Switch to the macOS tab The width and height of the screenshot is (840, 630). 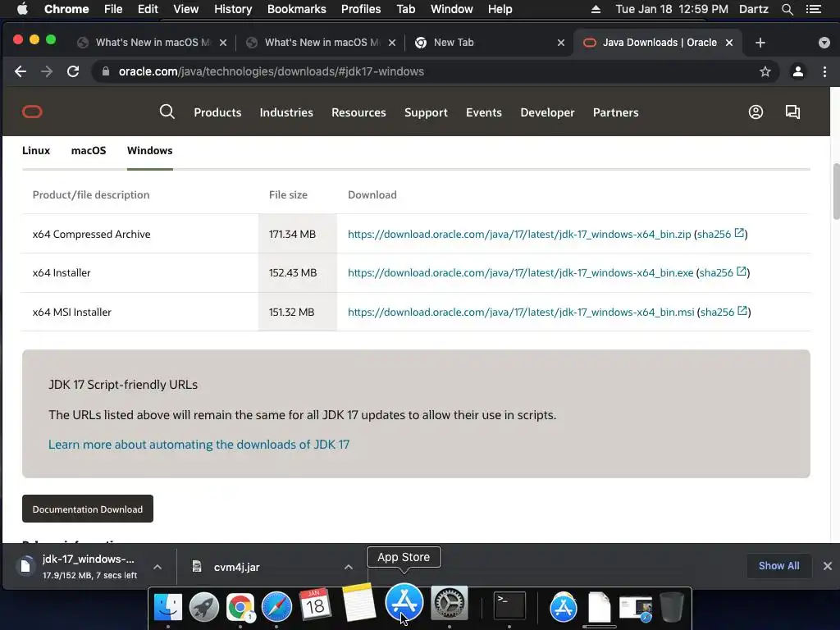point(89,151)
